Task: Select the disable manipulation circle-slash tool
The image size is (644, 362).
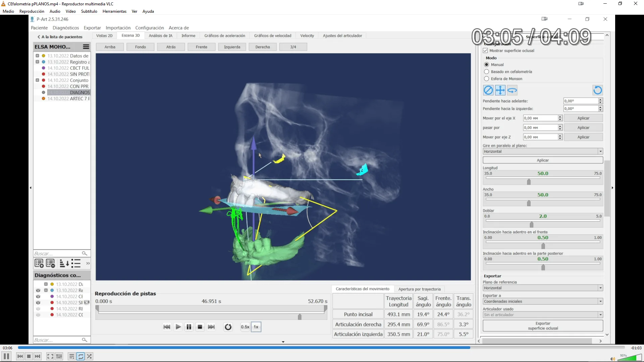Action: [x=488, y=90]
